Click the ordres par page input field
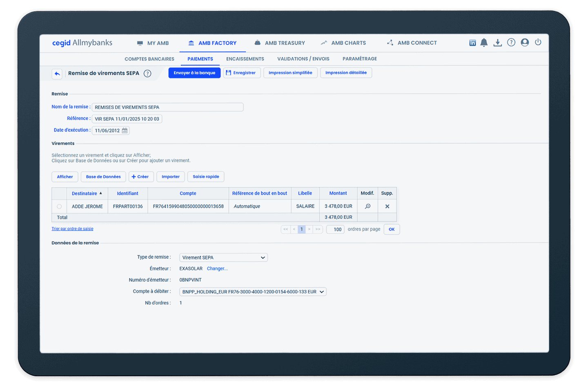This screenshot has height=388, width=588. pyautogui.click(x=335, y=229)
